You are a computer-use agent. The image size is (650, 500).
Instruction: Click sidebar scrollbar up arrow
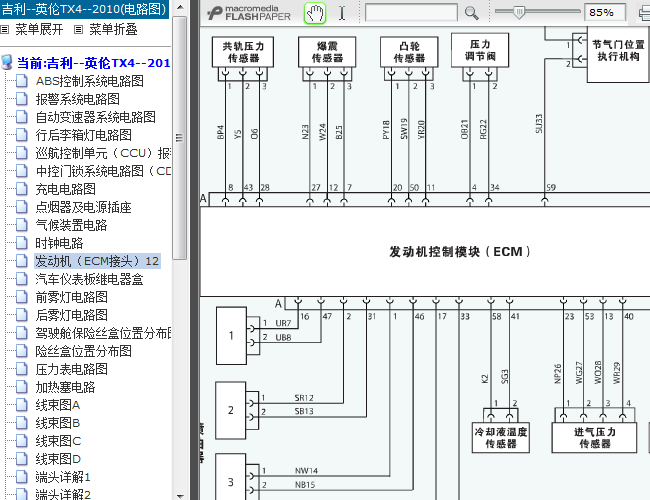[180, 7]
